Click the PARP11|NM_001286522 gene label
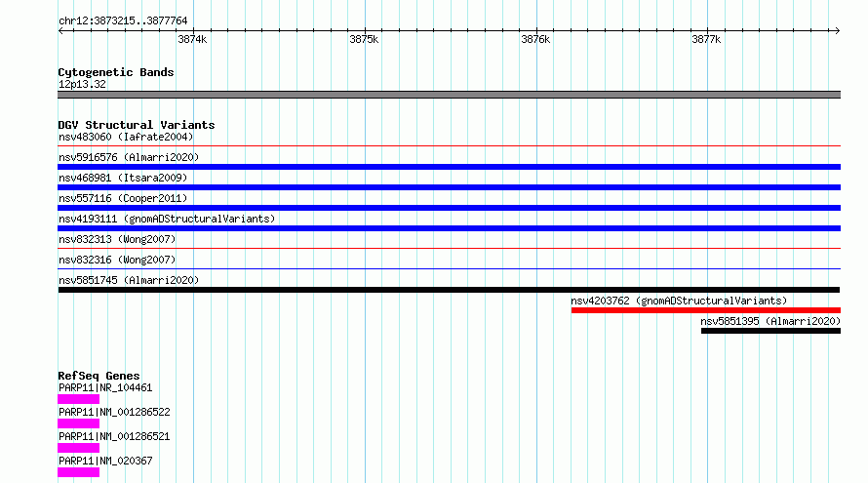The image size is (868, 483). coord(114,412)
